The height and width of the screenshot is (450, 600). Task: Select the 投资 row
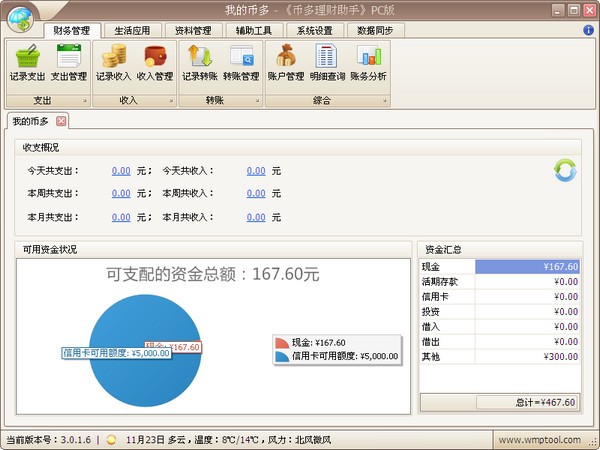click(x=500, y=311)
